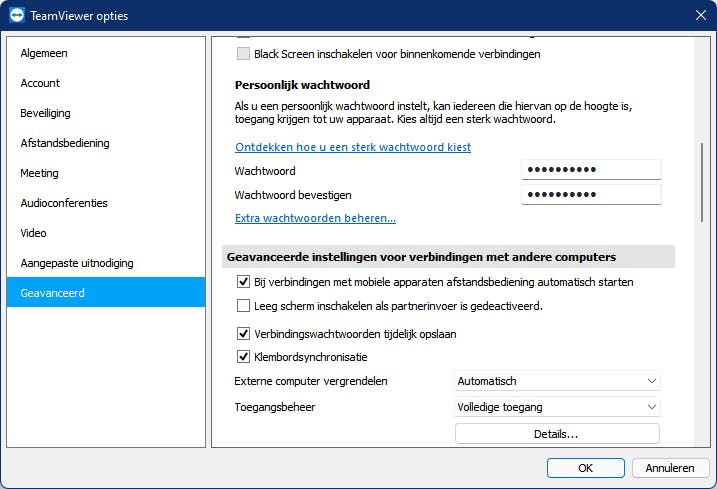Go to the Audioconferenties section

tap(64, 203)
